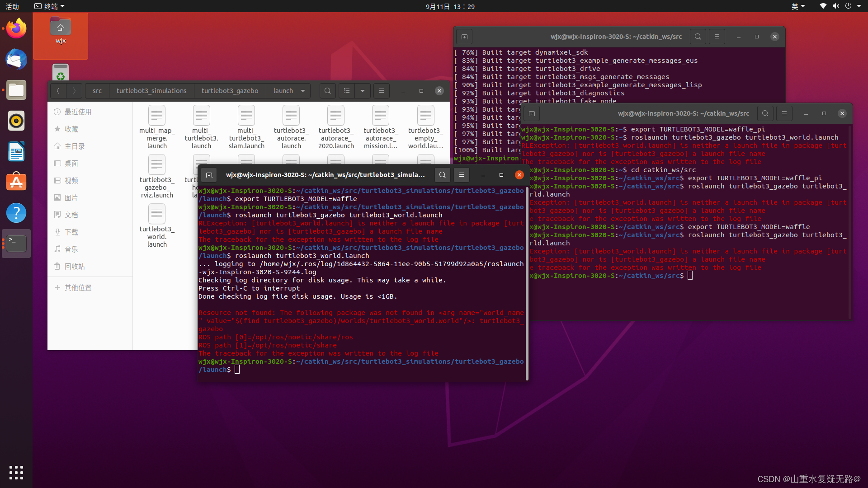Navigate to src in the path bar
Image resolution: width=868 pixels, height=488 pixels.
pos(97,91)
